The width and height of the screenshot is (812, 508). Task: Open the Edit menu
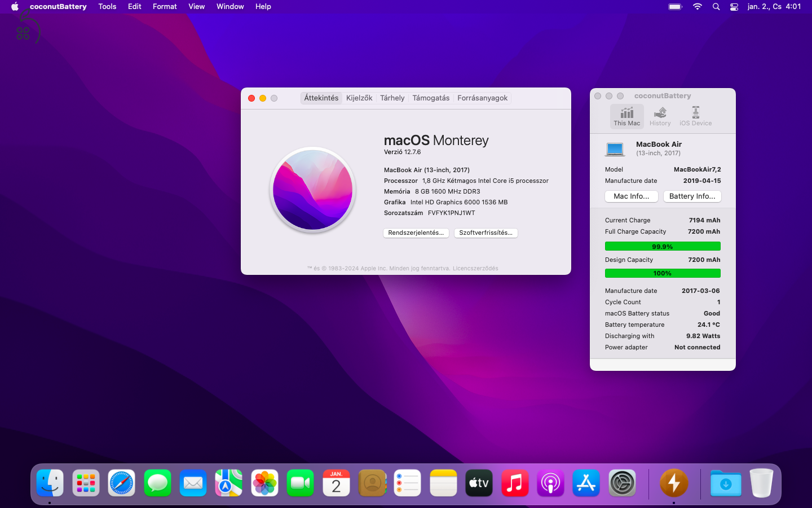click(135, 7)
